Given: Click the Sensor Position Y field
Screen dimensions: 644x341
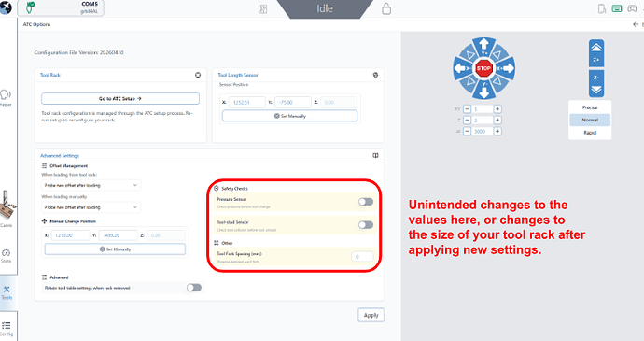Looking at the screenshot, I should click(293, 103).
